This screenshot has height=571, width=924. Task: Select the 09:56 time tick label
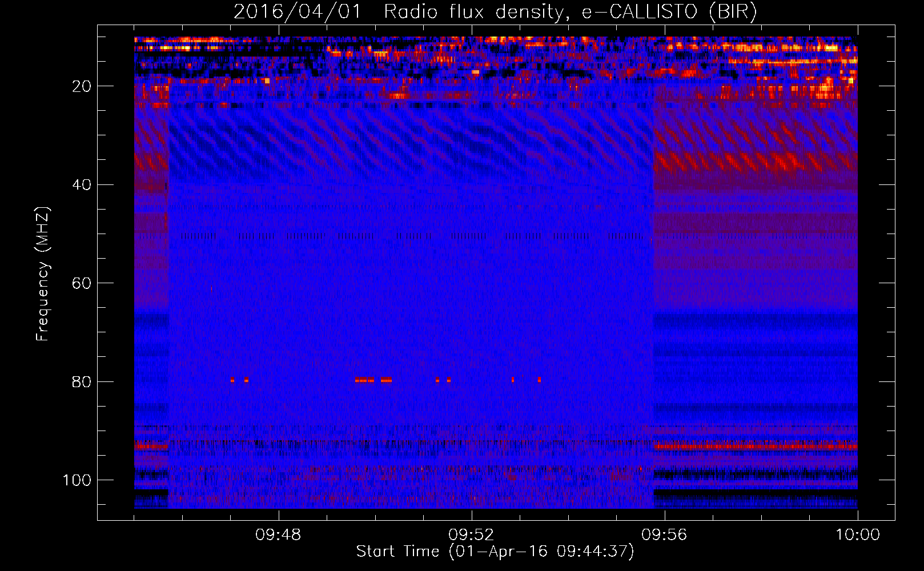tap(664, 535)
